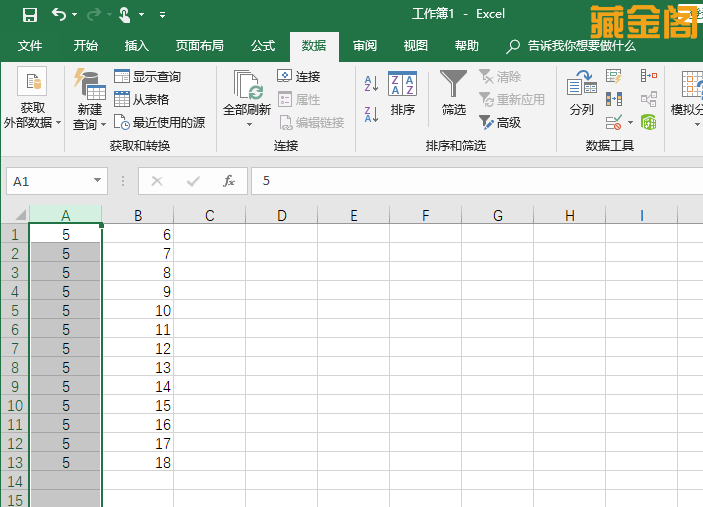Switch to the 帮助 tab
This screenshot has width=703, height=507.
click(x=466, y=46)
